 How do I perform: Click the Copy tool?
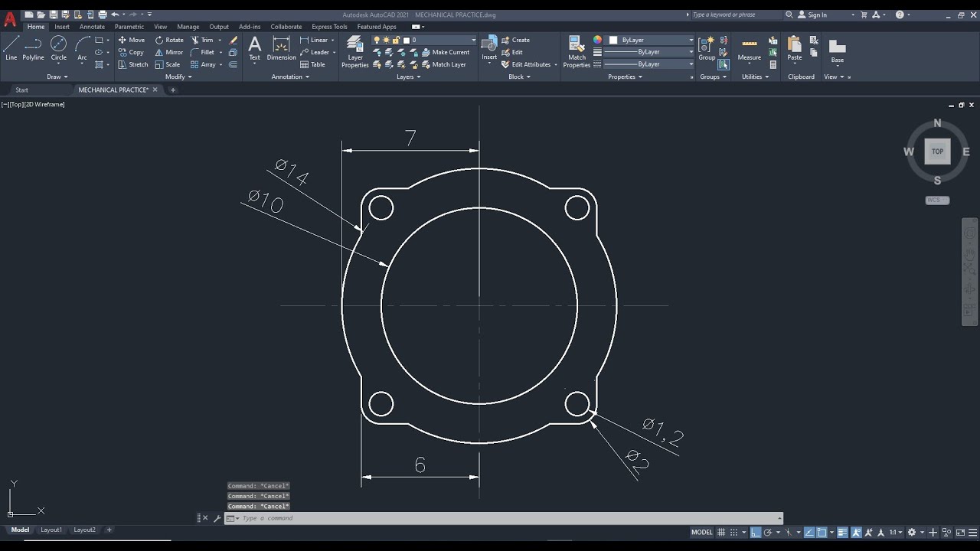(x=131, y=52)
